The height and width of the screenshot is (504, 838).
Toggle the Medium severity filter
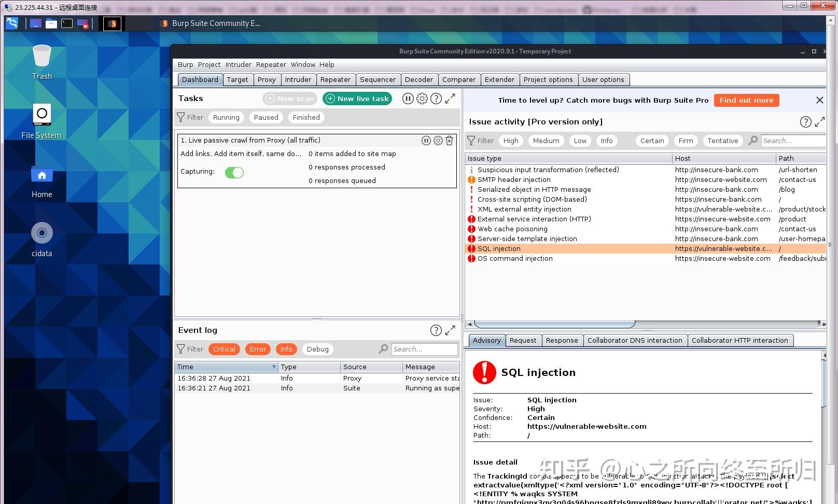click(546, 141)
